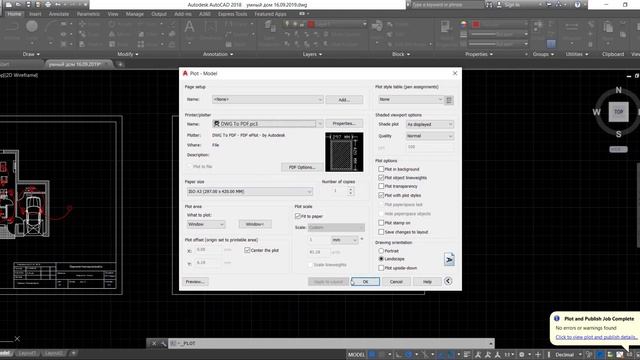Click the Open file icon in quick access toolbar
The height and width of the screenshot is (360, 640).
tap(18, 5)
